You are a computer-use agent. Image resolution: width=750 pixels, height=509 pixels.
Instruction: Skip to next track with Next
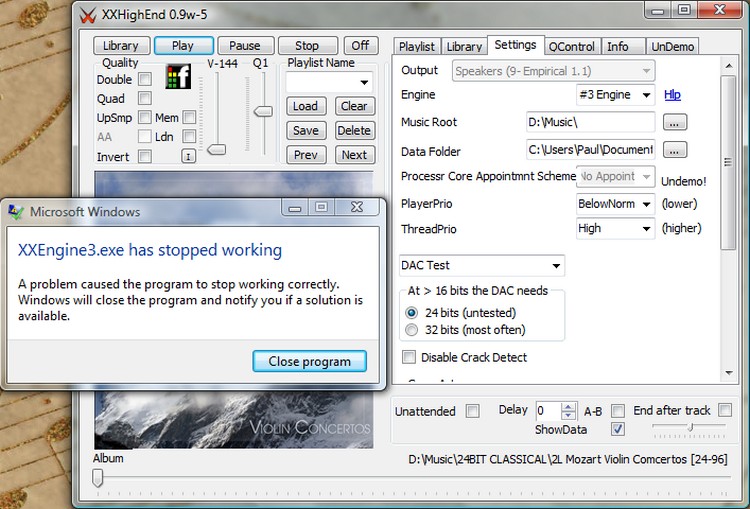point(354,155)
